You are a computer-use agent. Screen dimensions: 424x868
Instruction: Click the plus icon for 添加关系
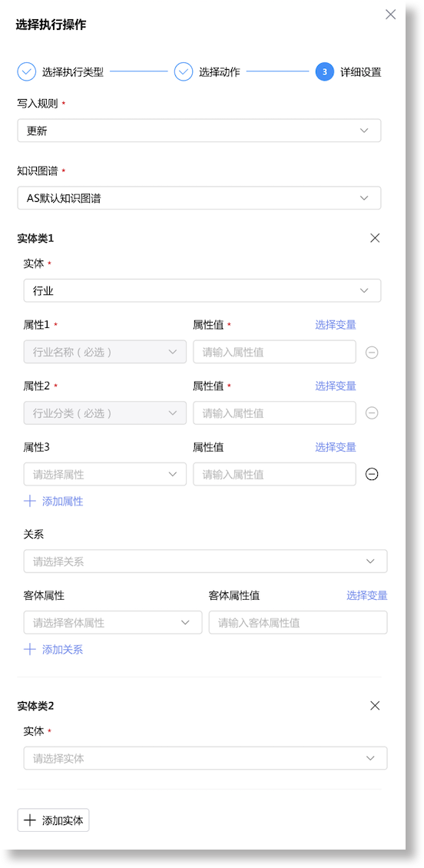tap(29, 650)
